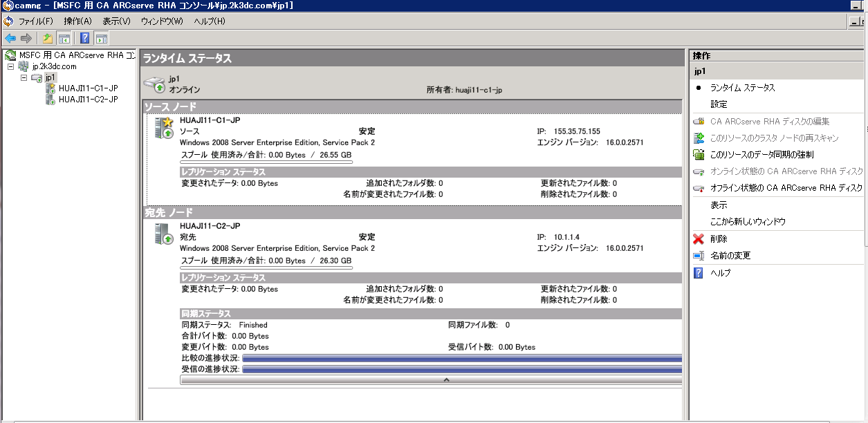
Task: Click the jp1 online disk icon in status header
Action: (x=154, y=84)
